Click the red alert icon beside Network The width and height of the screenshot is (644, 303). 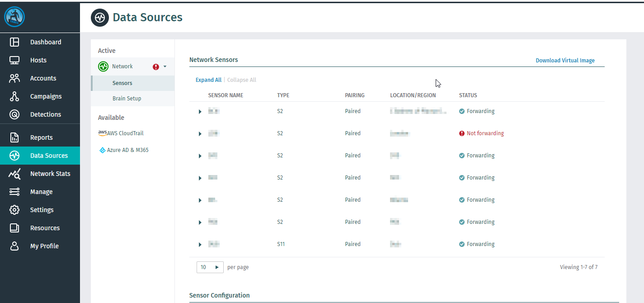[x=156, y=67]
